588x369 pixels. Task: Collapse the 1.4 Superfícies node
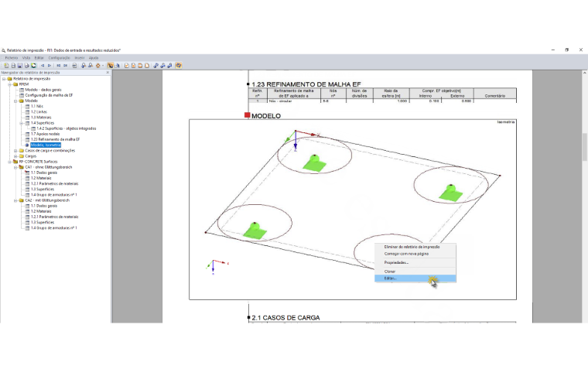[22, 123]
